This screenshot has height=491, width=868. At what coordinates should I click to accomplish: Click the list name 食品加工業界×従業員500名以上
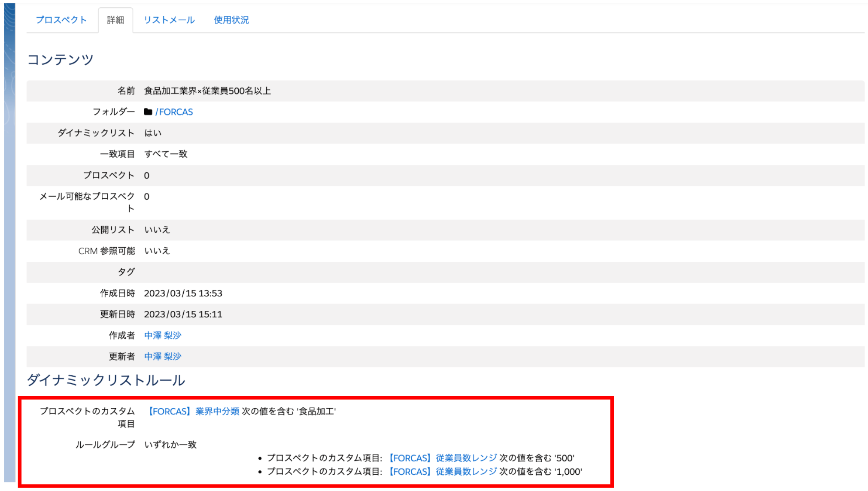tap(207, 91)
